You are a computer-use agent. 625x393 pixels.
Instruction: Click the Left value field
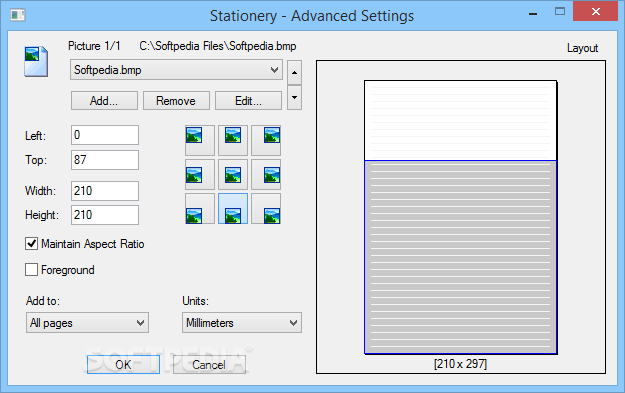click(105, 135)
